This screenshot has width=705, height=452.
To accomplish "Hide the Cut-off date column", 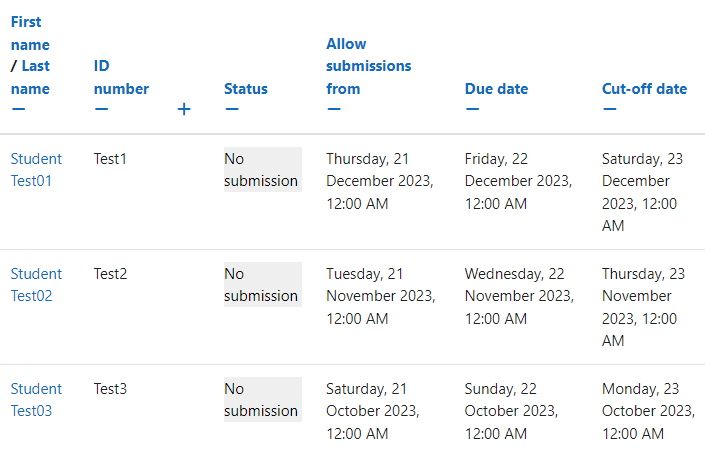I will tap(610, 109).
